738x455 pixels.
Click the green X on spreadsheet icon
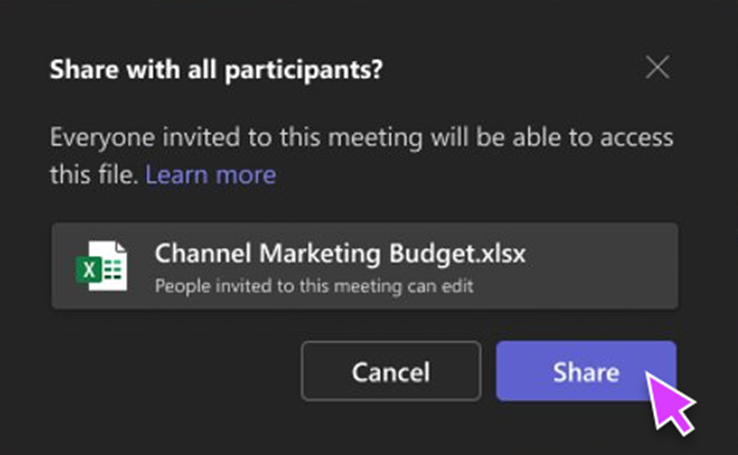90,270
